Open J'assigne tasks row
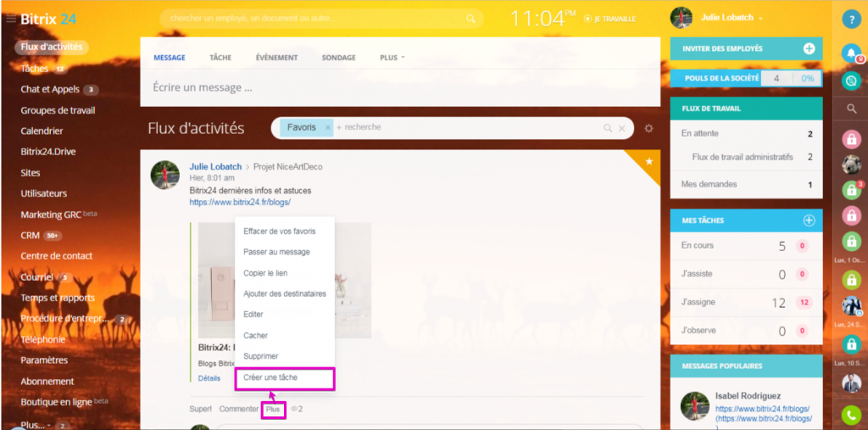868x430 pixels. pos(746,303)
